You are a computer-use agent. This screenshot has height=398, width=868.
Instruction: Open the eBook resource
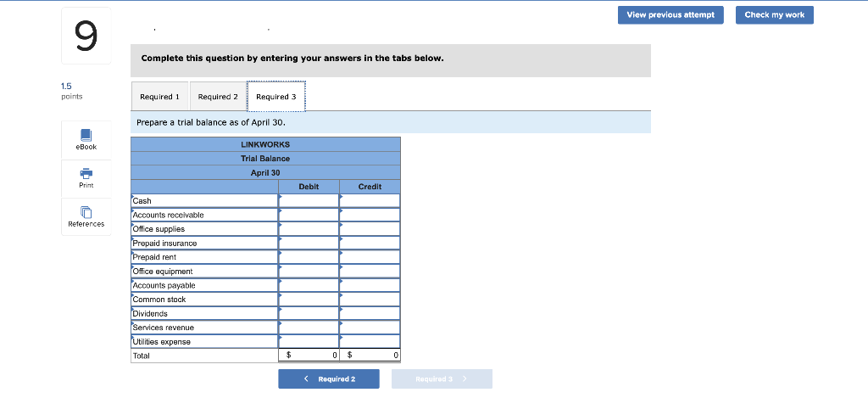(86, 140)
